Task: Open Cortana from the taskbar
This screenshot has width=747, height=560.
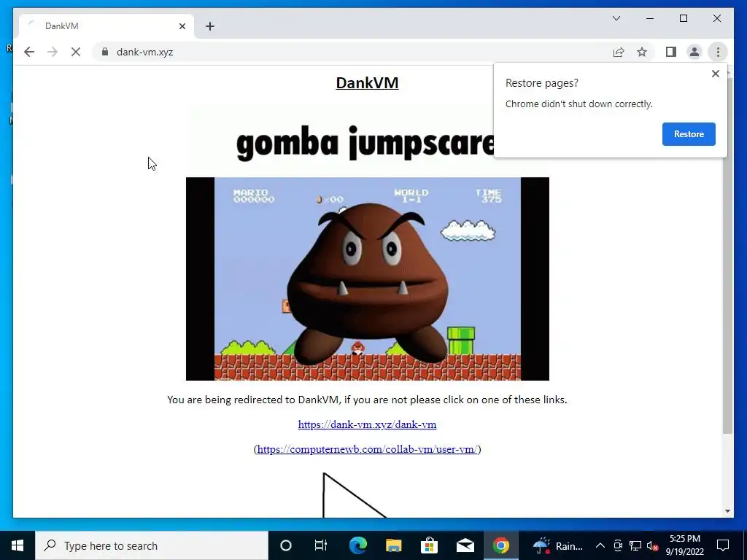Action: pos(286,545)
